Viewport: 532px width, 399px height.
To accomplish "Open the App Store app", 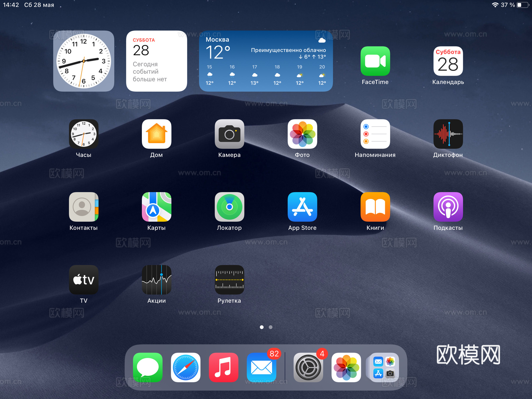I will click(302, 207).
